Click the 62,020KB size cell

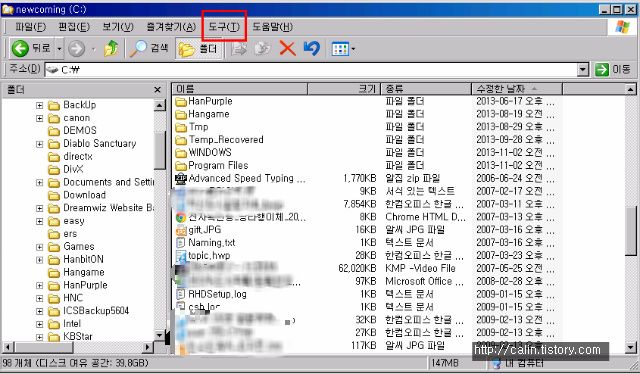357,269
